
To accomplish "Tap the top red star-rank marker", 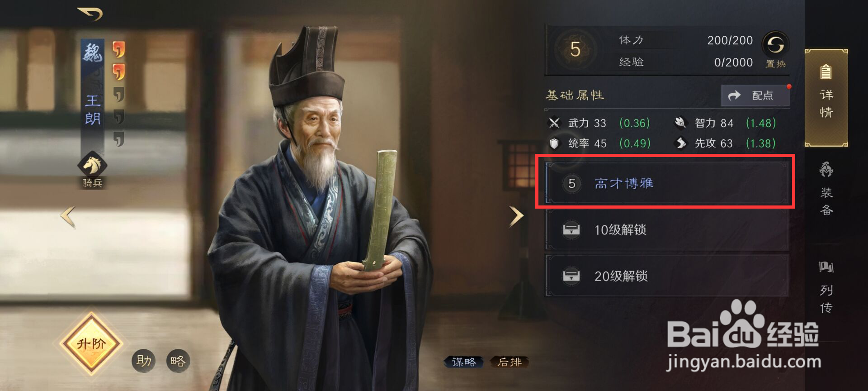I will pyautogui.click(x=118, y=49).
